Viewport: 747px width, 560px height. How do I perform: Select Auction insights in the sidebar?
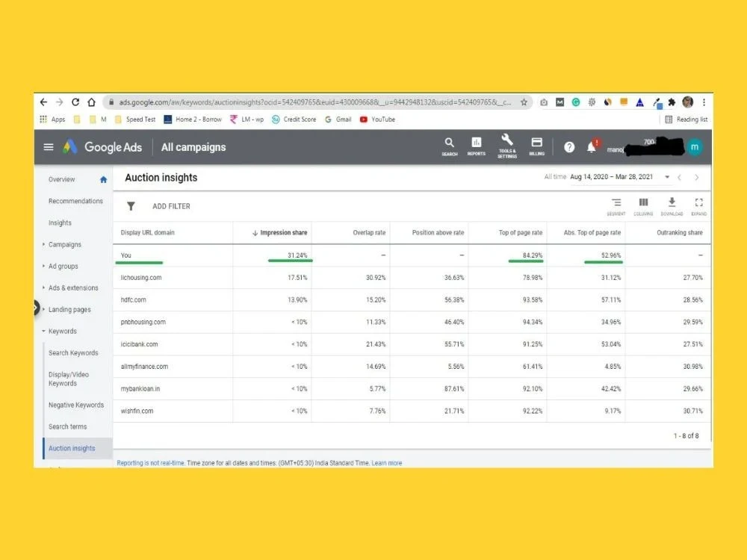[x=72, y=448]
